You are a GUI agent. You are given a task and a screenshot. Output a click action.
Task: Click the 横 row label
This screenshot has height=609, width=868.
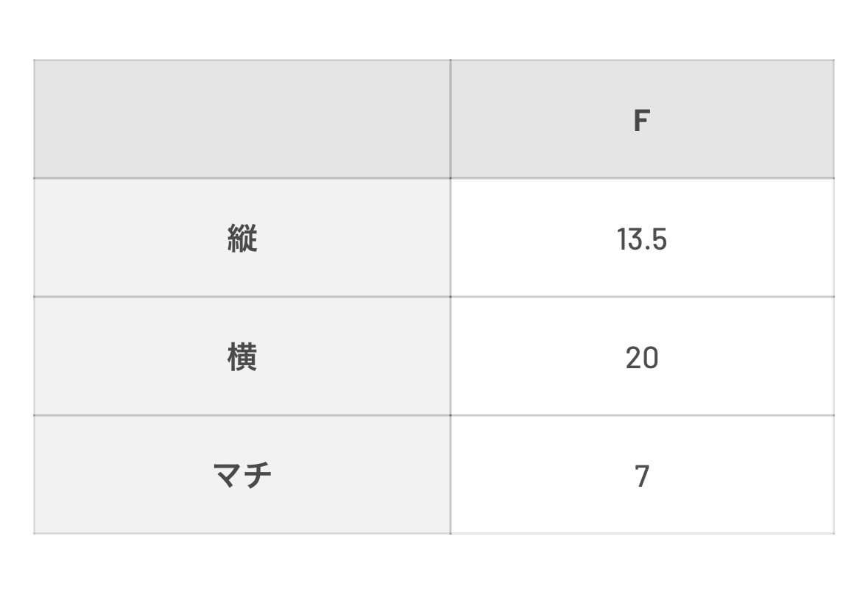click(x=242, y=358)
